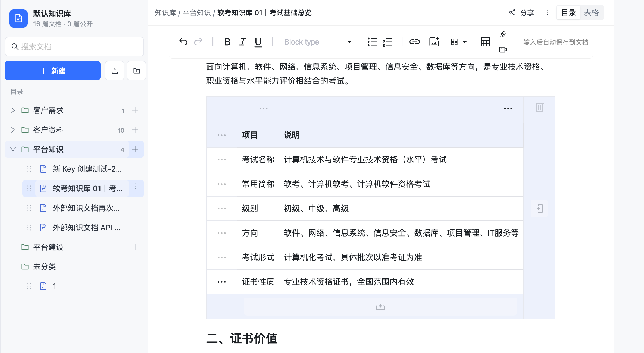Add a new row below the table
This screenshot has width=644, height=353.
point(380,307)
